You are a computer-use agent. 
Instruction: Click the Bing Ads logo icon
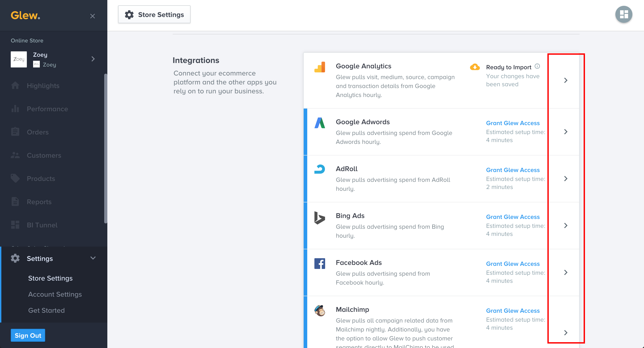coord(320,218)
